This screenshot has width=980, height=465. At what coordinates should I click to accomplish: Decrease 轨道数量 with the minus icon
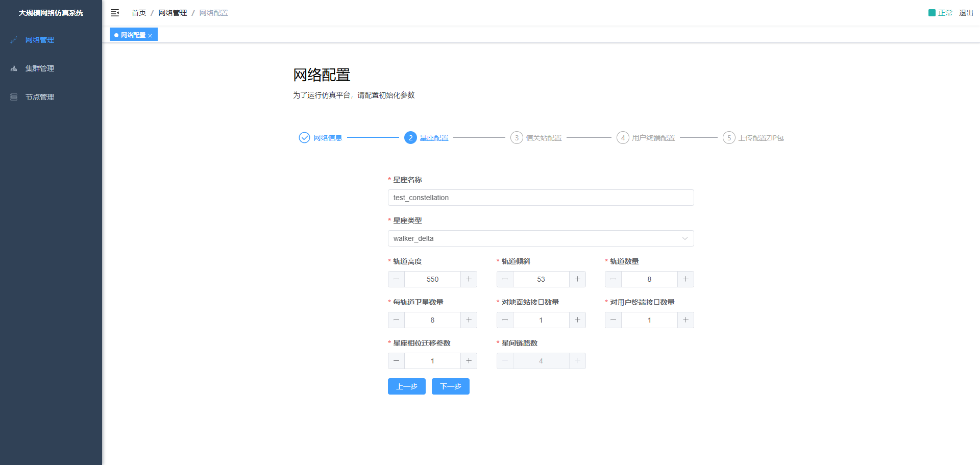(x=613, y=279)
